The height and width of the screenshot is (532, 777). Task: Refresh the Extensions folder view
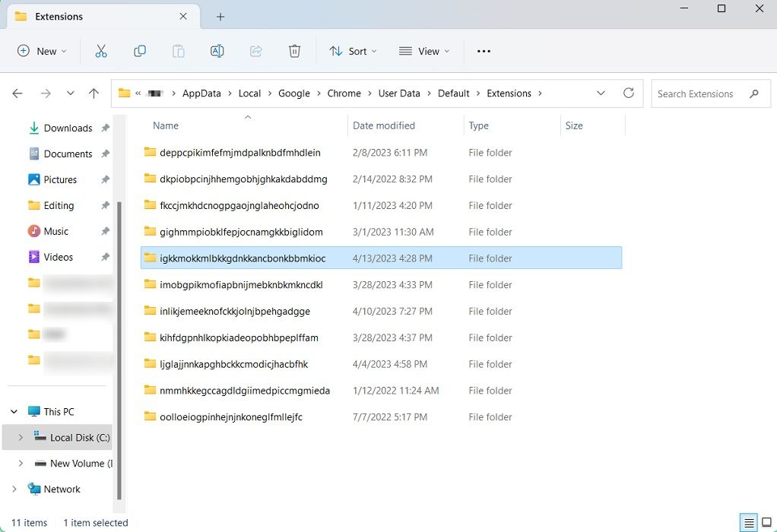pyautogui.click(x=629, y=93)
